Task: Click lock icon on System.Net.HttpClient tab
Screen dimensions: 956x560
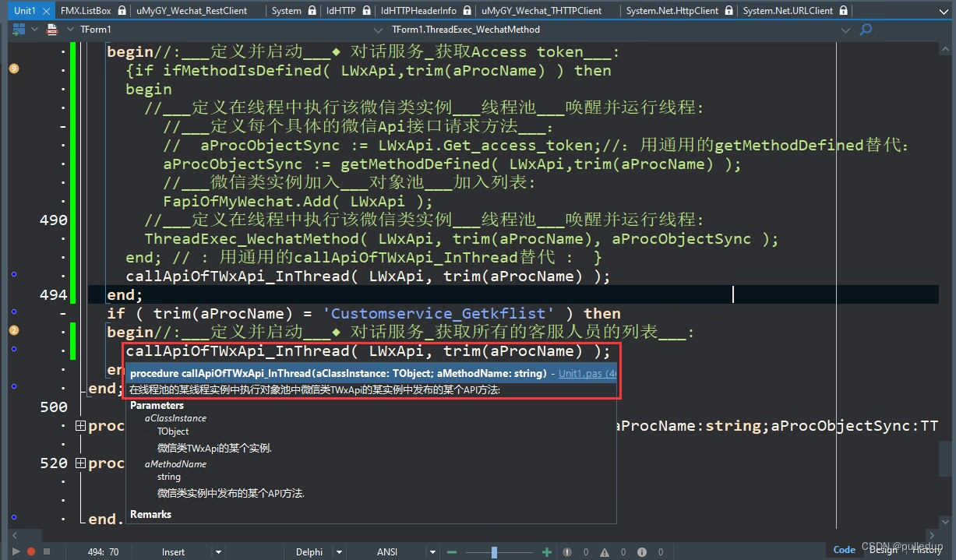Action: (728, 11)
